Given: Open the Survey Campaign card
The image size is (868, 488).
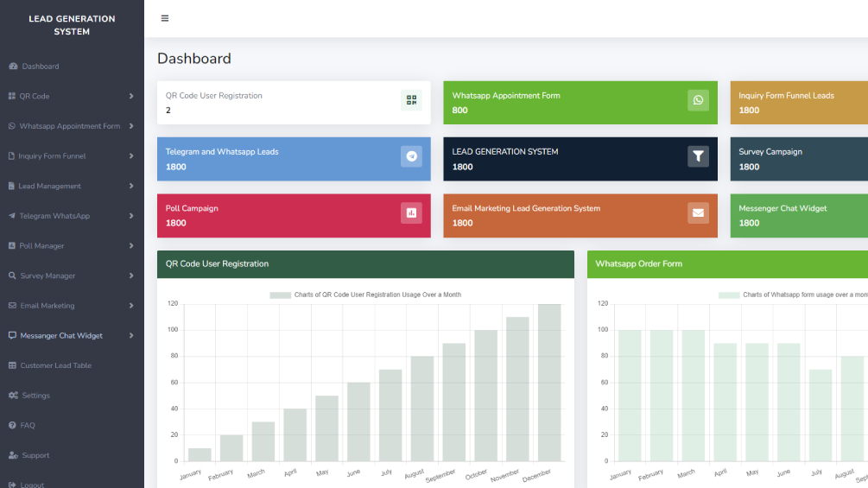Looking at the screenshot, I should point(799,159).
